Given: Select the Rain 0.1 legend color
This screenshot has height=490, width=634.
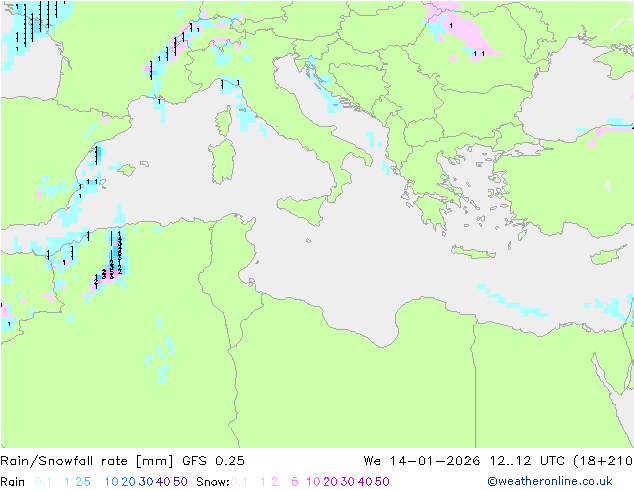Looking at the screenshot, I should coord(43,482).
